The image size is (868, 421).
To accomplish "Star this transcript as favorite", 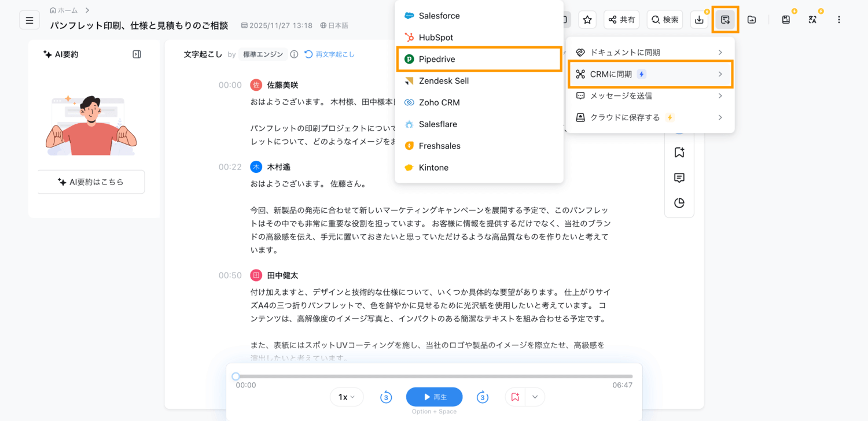I will 587,20.
